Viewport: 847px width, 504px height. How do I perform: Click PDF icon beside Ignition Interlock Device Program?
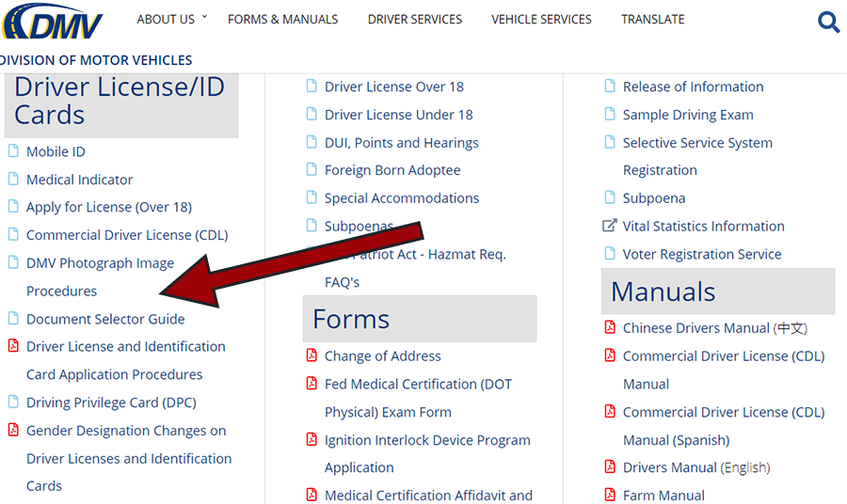312,439
